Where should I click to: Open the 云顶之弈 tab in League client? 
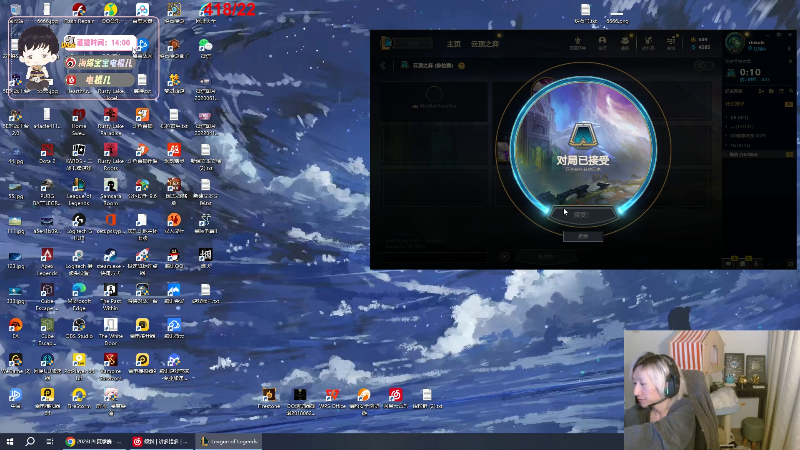pos(485,44)
